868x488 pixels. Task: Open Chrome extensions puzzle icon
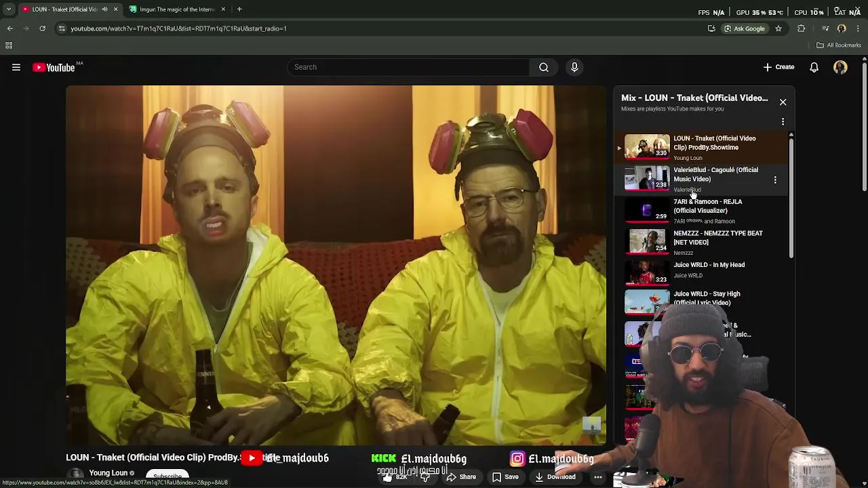tap(802, 28)
